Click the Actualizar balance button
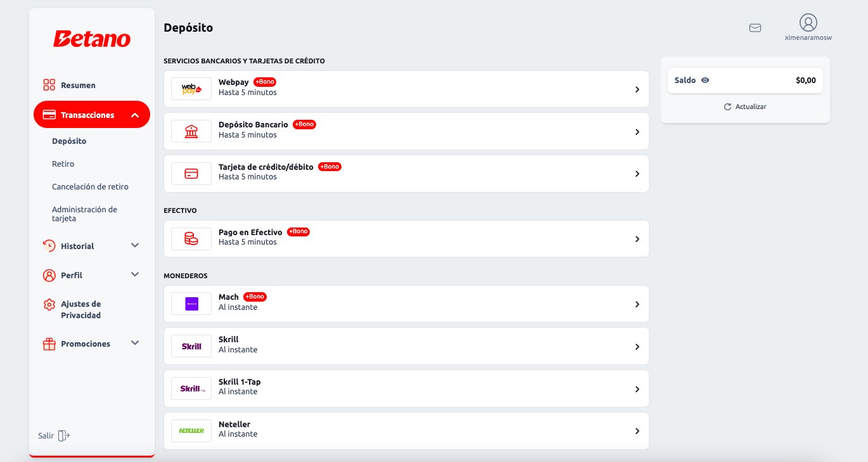This screenshot has height=462, width=868. pyautogui.click(x=745, y=106)
